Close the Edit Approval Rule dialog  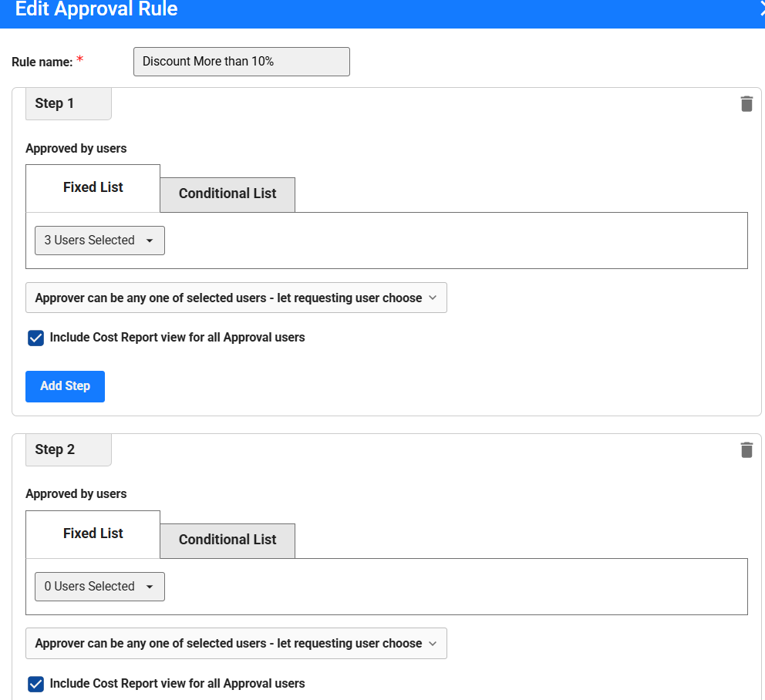click(760, 9)
